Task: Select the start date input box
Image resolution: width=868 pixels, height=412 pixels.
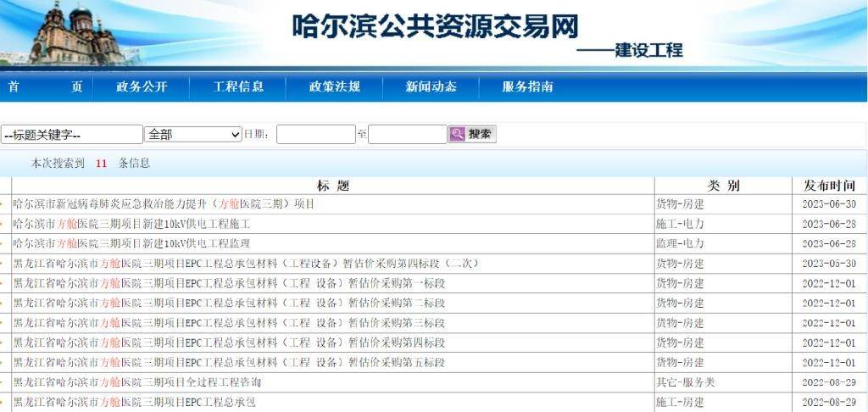Action: point(316,134)
